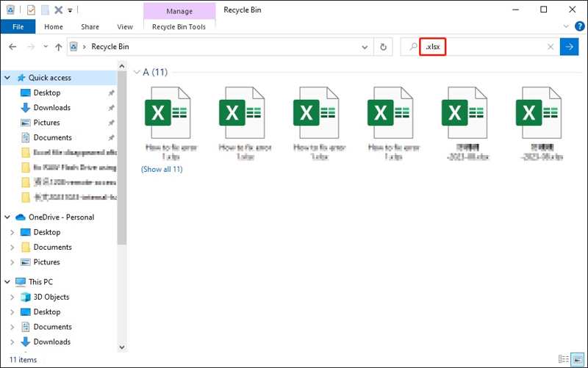Open Customize Quick Access Toolbar dropdown

click(x=70, y=10)
